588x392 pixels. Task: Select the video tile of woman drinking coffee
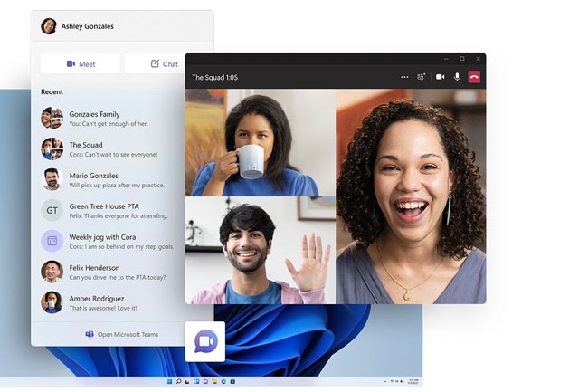click(261, 142)
